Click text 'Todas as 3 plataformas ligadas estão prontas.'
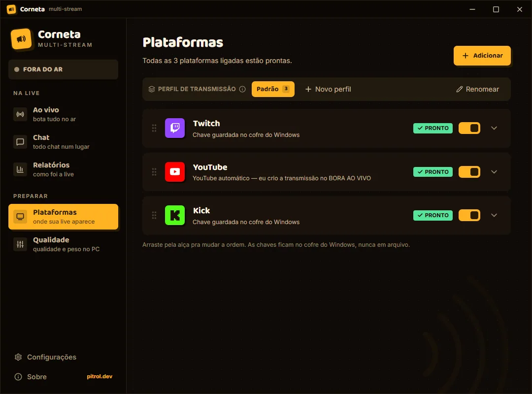532x394 pixels. coord(217,61)
